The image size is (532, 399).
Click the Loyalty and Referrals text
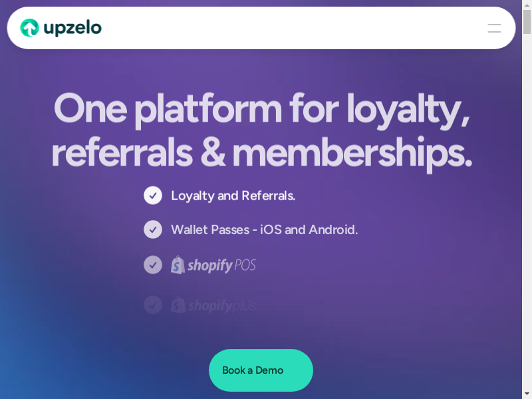click(233, 196)
